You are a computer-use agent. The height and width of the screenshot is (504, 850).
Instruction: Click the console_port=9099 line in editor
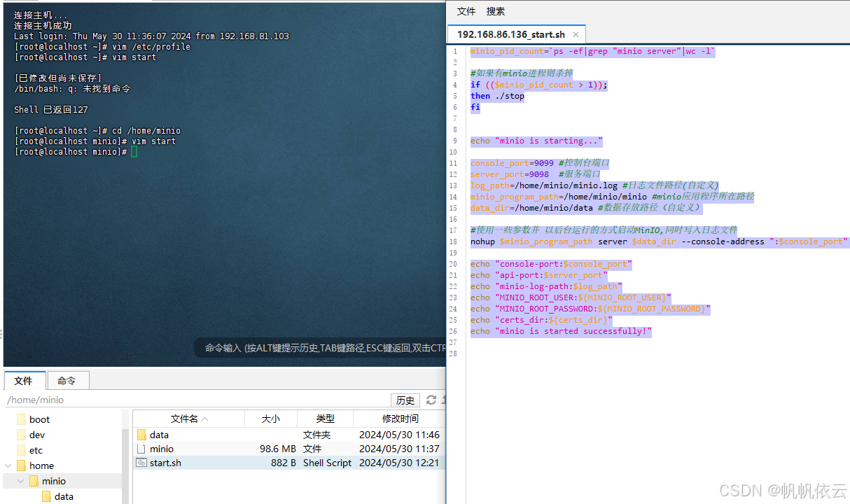[x=540, y=163]
